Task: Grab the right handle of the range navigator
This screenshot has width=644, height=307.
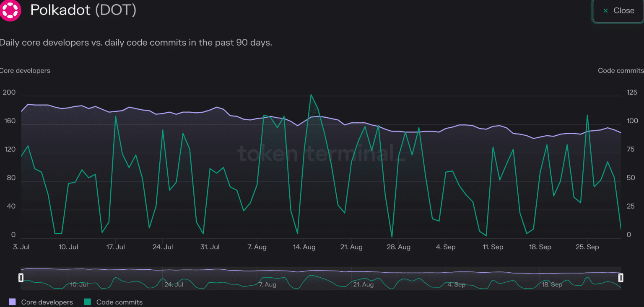Action: [621, 278]
